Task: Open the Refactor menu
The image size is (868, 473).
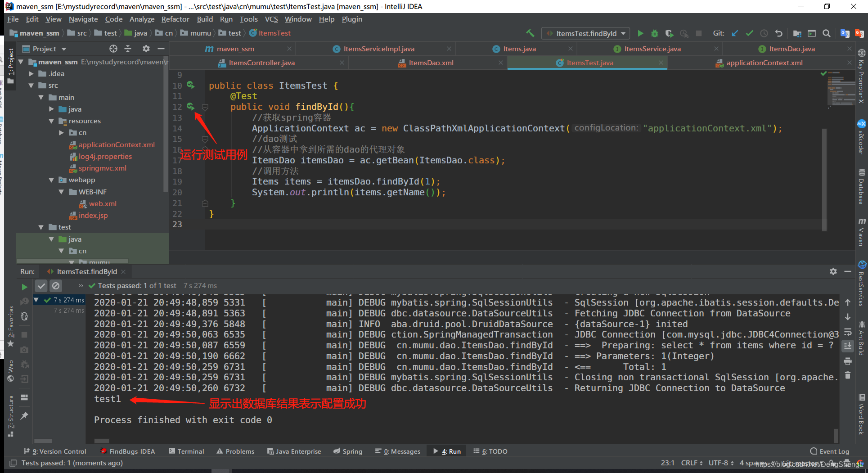Action: (175, 19)
